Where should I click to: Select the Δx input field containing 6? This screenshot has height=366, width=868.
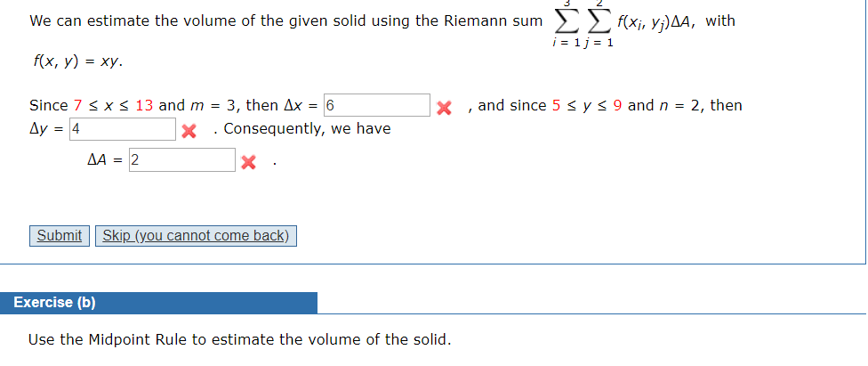click(x=376, y=105)
